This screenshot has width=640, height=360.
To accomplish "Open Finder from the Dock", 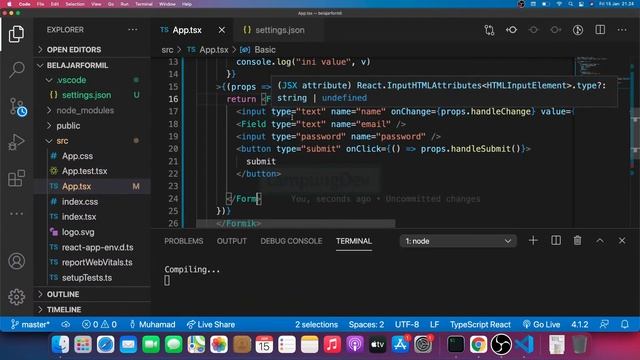I will (60, 344).
